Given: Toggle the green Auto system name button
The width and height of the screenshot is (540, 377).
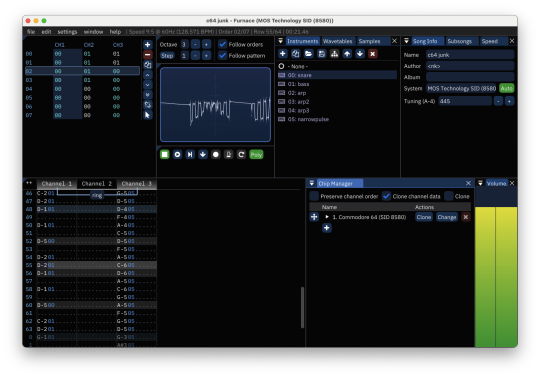Looking at the screenshot, I should (507, 88).
